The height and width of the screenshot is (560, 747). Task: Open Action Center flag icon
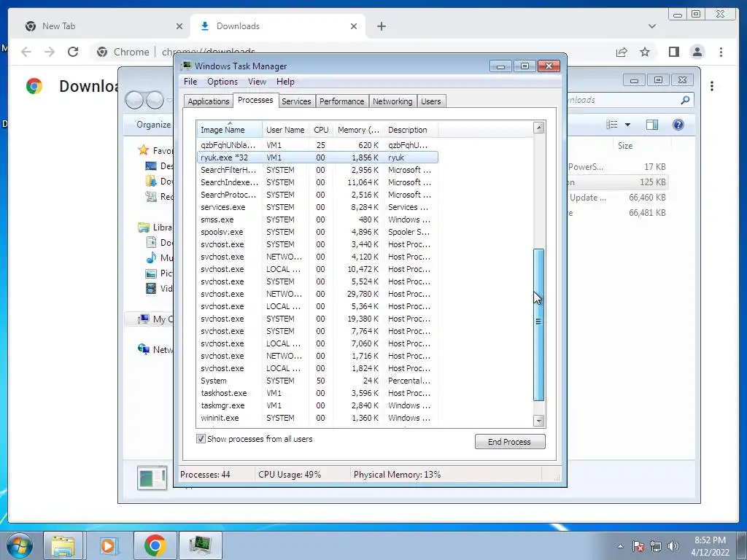pyautogui.click(x=638, y=546)
